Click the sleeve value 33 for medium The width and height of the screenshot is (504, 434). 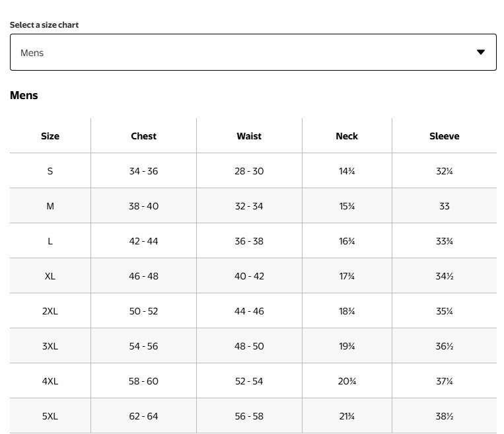(444, 206)
